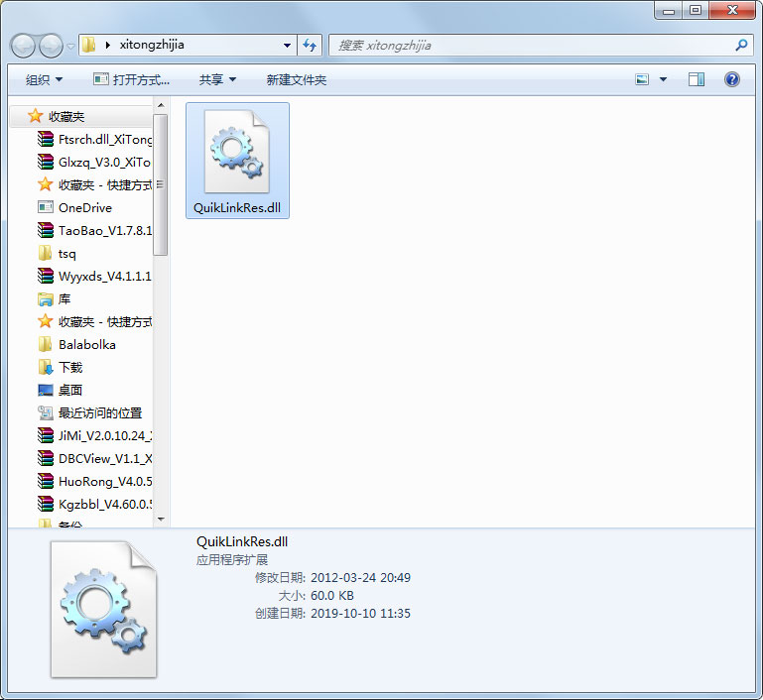Click the refresh button beside address bar
Viewport: 763px width, 700px height.
[x=310, y=45]
